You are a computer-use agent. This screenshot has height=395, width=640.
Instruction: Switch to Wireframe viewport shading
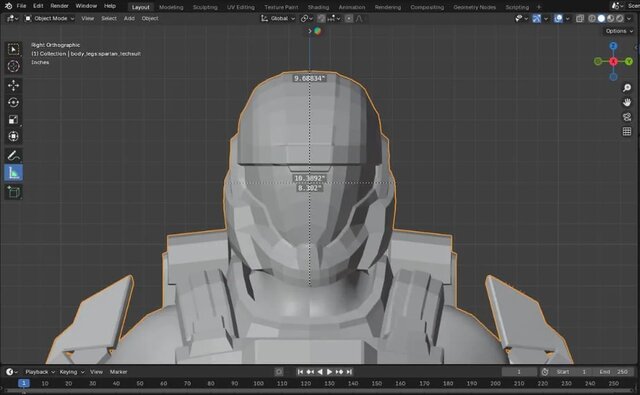coord(592,18)
